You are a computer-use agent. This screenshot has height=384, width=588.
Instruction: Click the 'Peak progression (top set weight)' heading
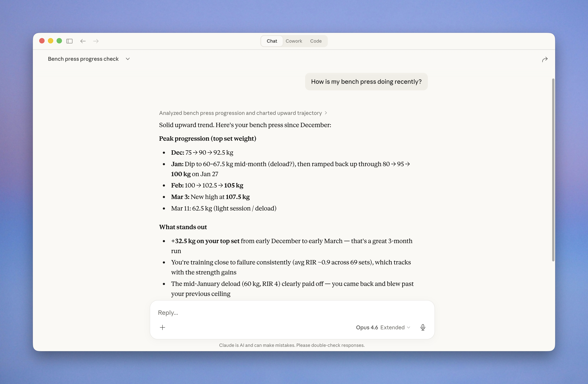click(208, 139)
